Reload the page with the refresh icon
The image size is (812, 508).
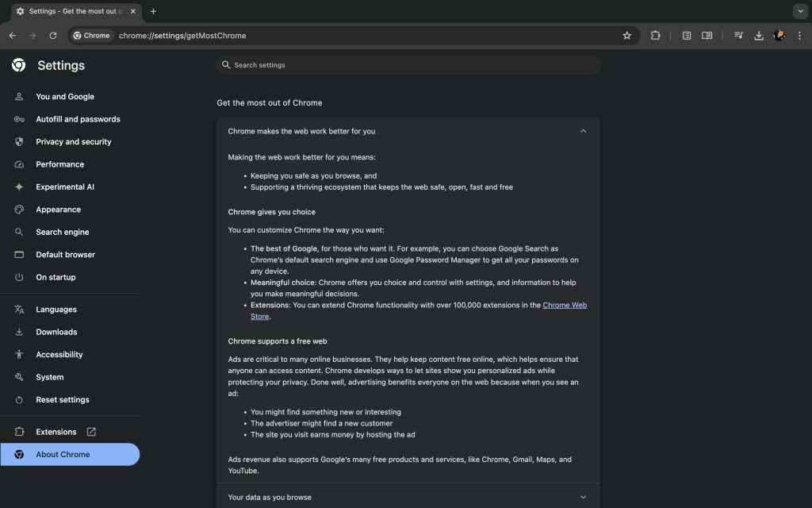53,36
